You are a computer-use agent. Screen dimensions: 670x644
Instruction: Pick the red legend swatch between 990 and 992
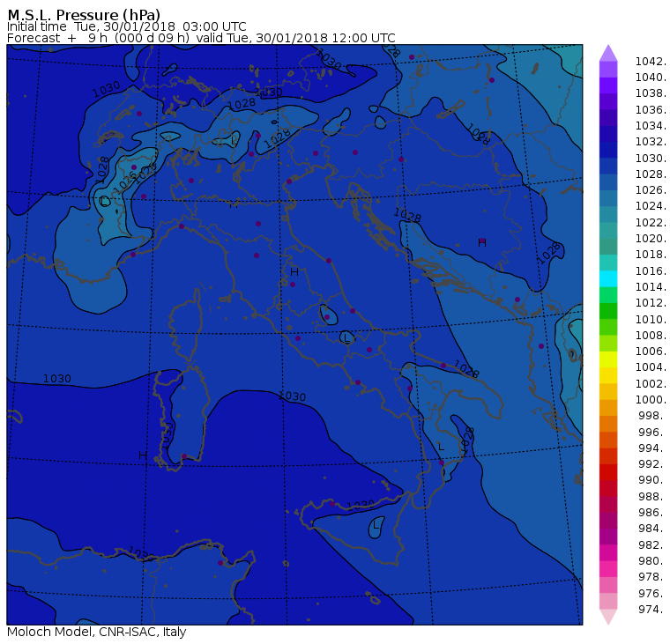point(608,472)
